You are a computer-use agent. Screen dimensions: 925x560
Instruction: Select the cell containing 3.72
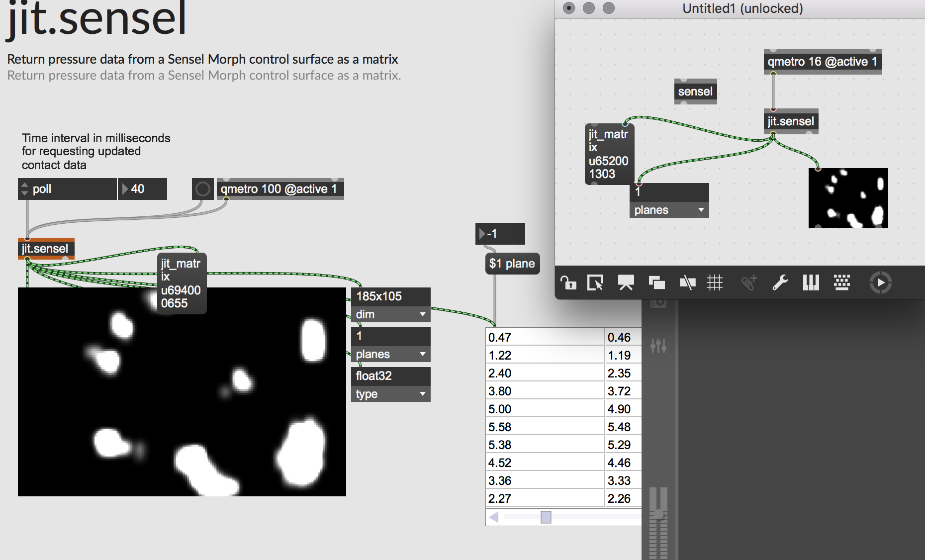pos(623,390)
